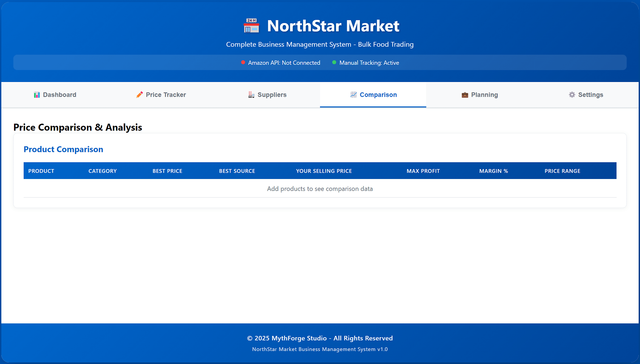Viewport: 640px width, 364px height.
Task: Click the NorthStar Market title
Action: 333,26
